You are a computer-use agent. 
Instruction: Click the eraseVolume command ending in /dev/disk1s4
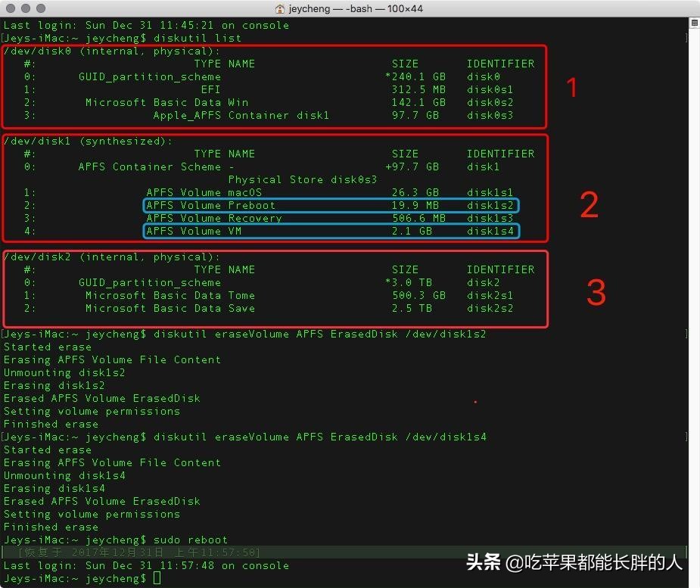[x=319, y=437]
